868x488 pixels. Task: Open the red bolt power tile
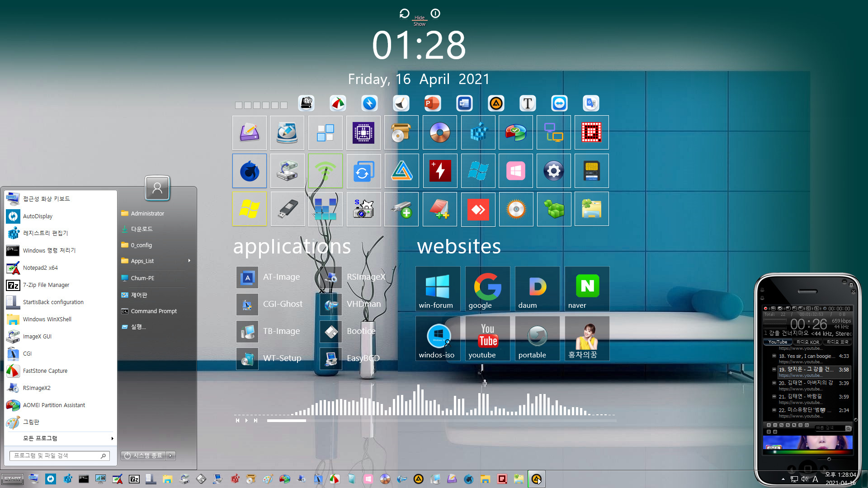(x=440, y=171)
